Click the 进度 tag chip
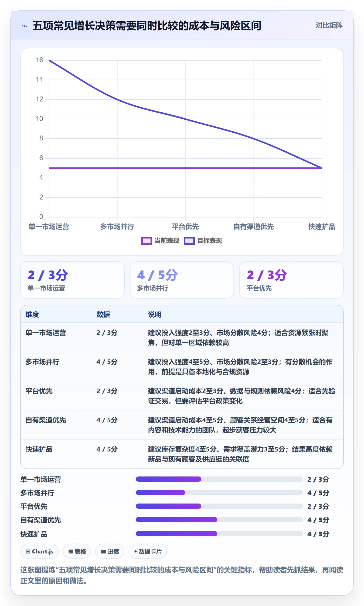The image size is (364, 606). pos(110,551)
